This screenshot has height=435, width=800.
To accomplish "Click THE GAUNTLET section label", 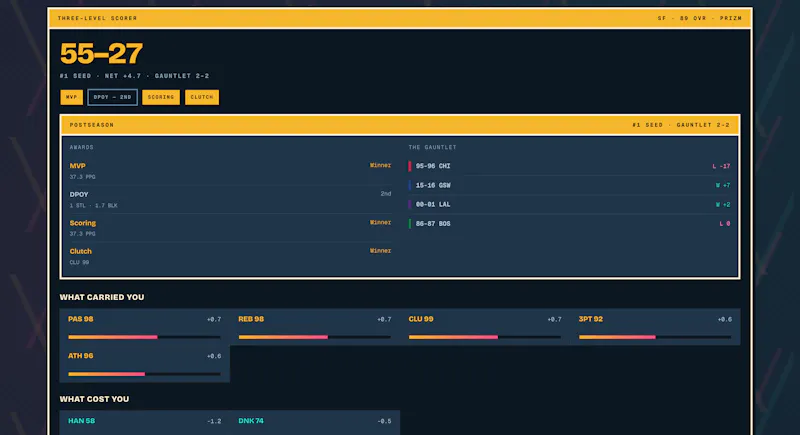I will tap(432, 147).
